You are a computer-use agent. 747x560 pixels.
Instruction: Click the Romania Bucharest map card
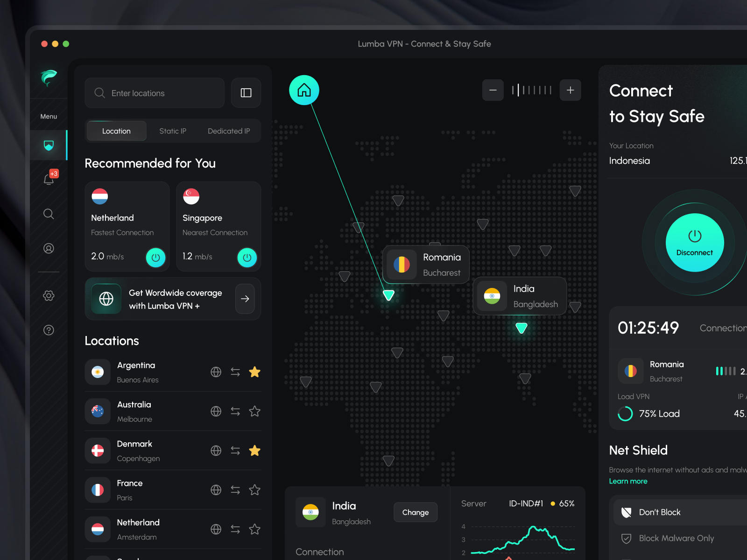pyautogui.click(x=426, y=265)
